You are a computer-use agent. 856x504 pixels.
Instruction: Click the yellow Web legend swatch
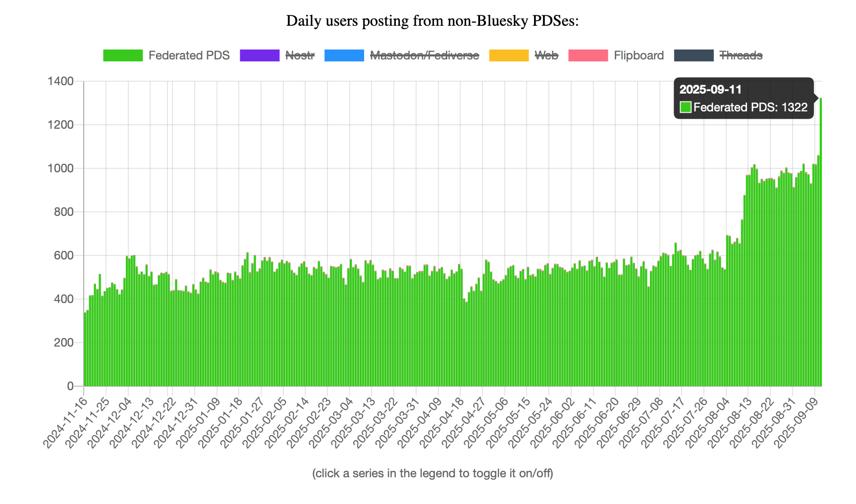coord(509,55)
